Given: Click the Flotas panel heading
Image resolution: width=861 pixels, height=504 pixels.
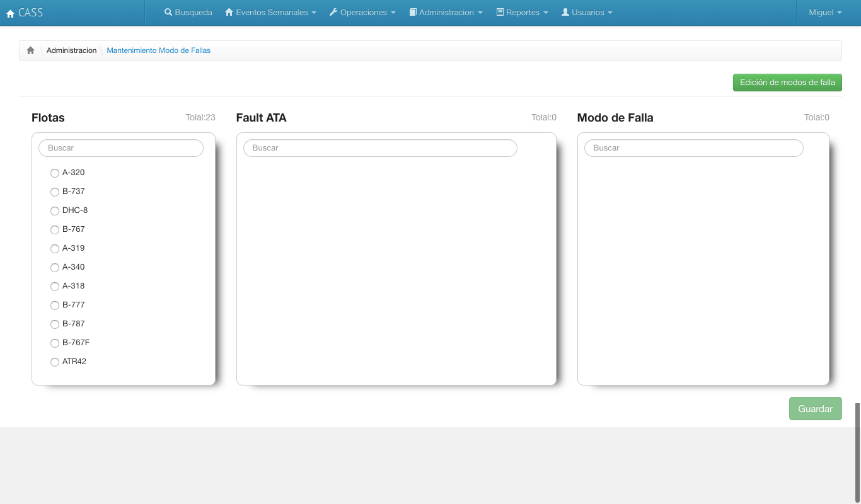Looking at the screenshot, I should coord(48,118).
